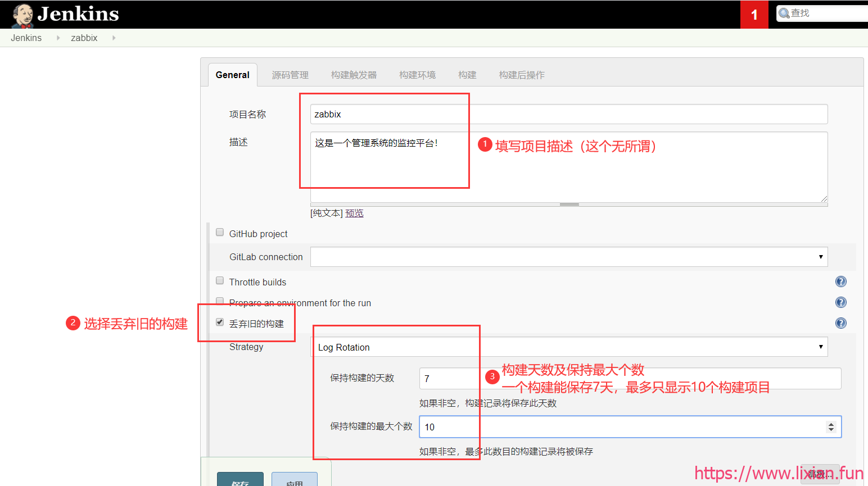Screen dimensions: 868x486
Task: Switch to the 构建 tab
Action: 467,75
